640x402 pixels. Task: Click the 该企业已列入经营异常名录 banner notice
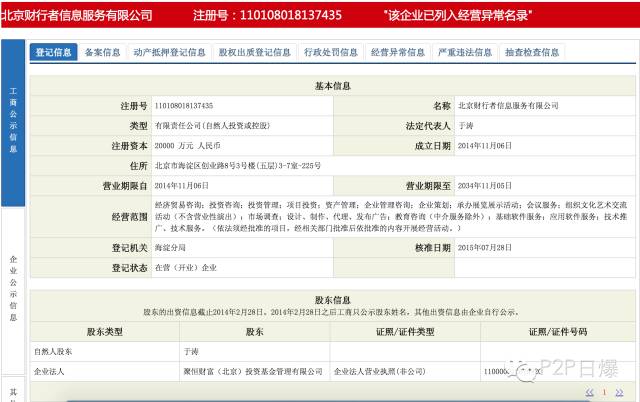point(458,15)
